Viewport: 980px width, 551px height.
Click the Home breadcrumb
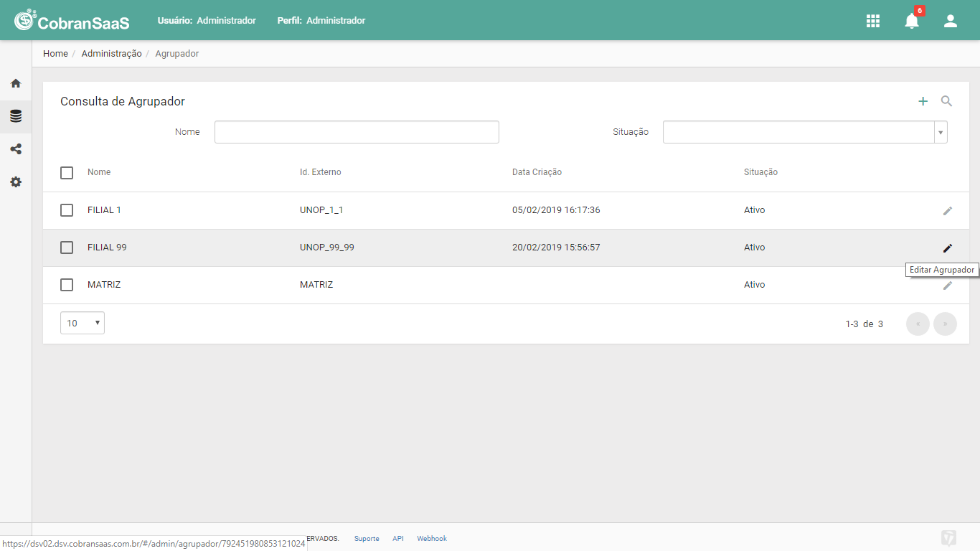pos(55,54)
